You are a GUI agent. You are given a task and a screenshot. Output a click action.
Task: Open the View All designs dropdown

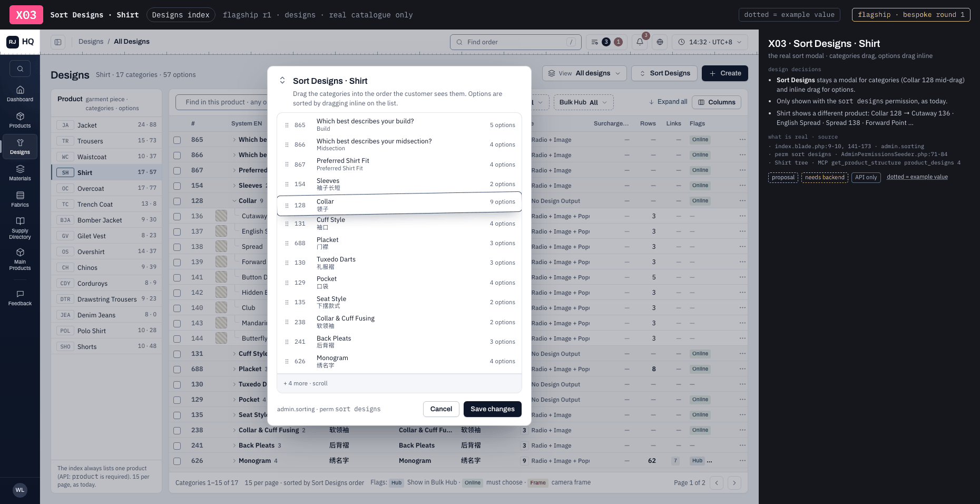tap(584, 73)
